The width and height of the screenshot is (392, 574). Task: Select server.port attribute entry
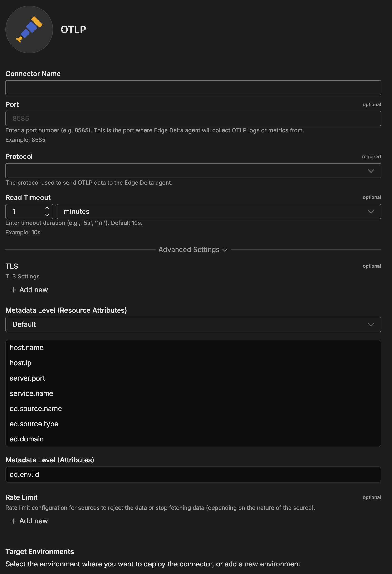tap(27, 378)
